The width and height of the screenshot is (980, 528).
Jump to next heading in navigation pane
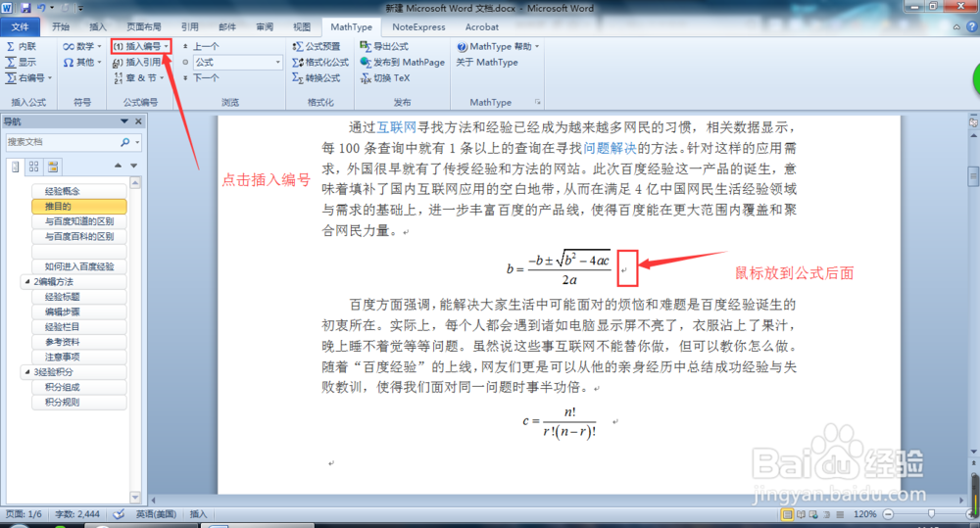click(x=133, y=166)
